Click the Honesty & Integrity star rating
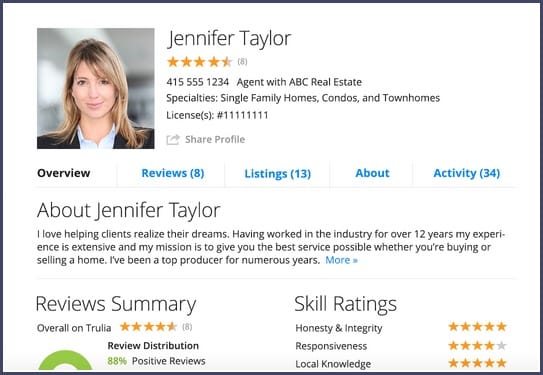This screenshot has height=375, width=543. tap(477, 327)
